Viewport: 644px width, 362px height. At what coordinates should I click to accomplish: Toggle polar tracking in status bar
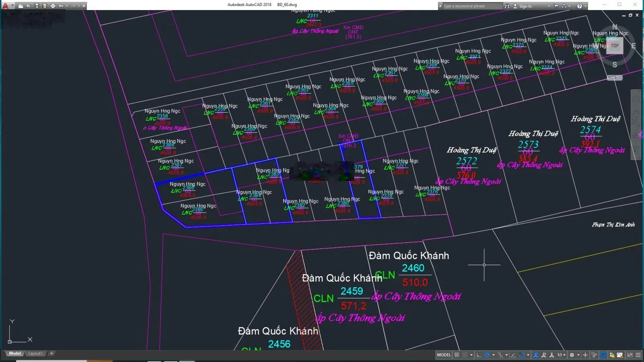pyautogui.click(x=487, y=355)
